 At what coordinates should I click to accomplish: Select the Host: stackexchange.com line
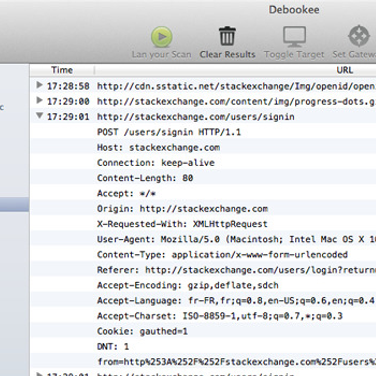158,148
